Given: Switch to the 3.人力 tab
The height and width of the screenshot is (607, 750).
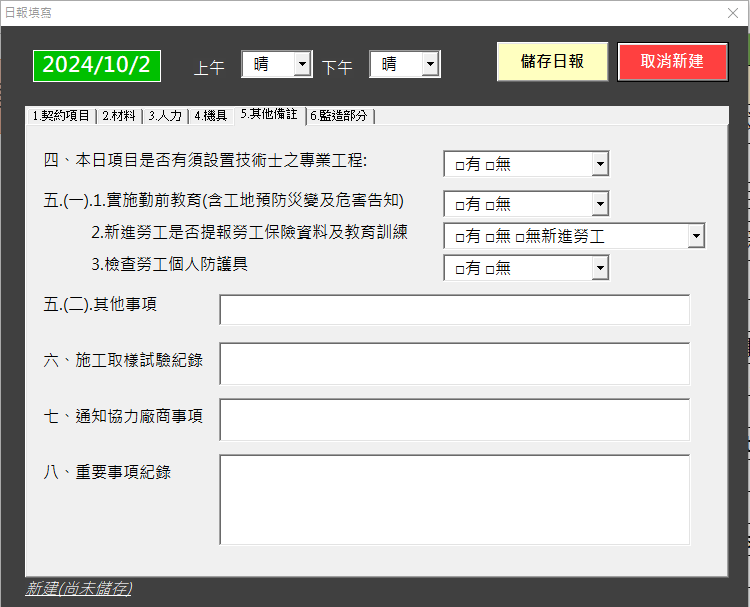Looking at the screenshot, I should click(165, 116).
